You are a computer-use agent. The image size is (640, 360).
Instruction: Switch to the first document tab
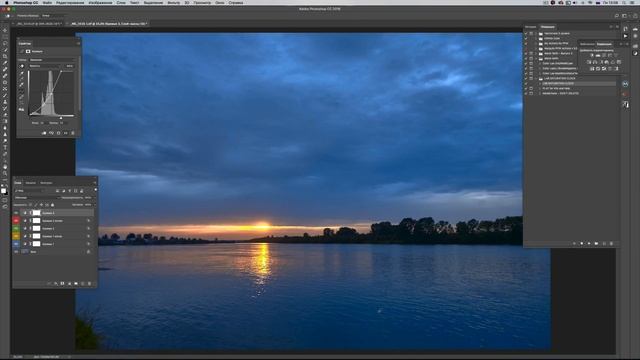point(39,24)
